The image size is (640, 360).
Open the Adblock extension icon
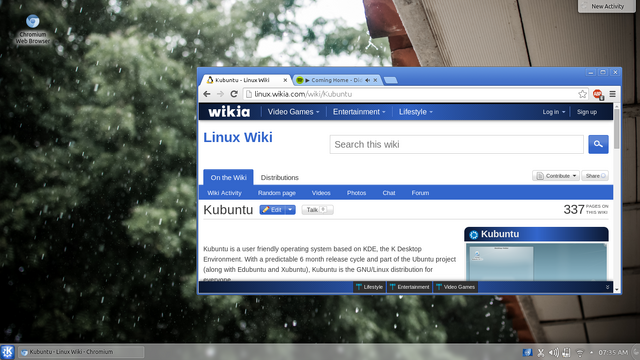(598, 94)
